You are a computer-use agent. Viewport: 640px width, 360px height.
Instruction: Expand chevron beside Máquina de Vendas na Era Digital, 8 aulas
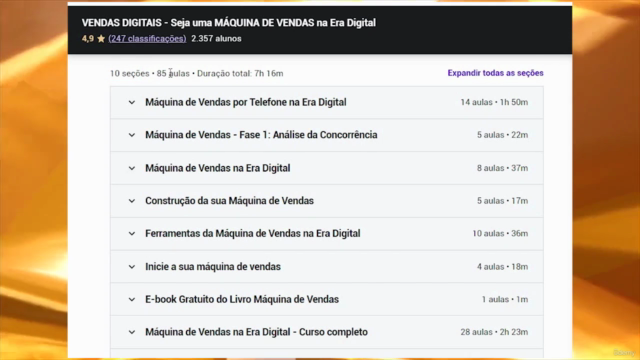131,168
